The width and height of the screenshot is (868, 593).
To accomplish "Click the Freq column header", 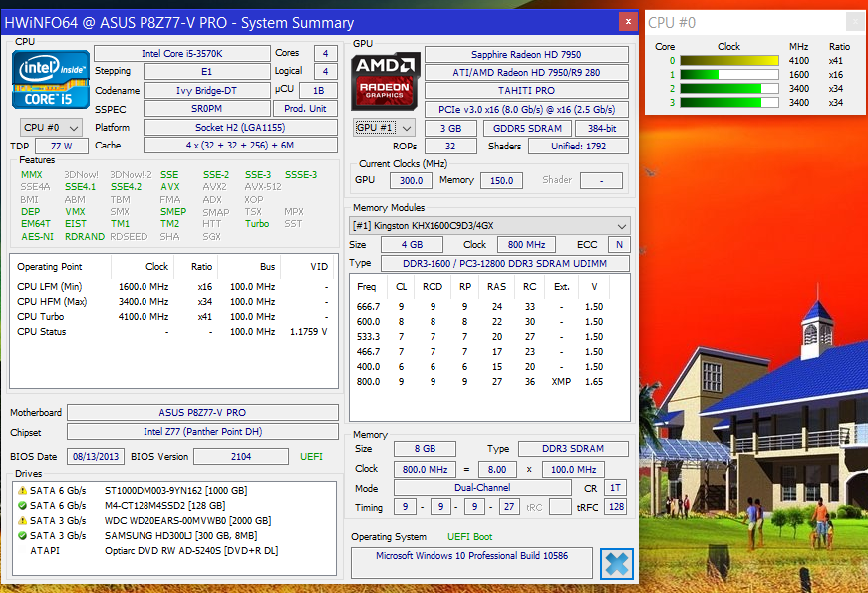I will coord(367,287).
